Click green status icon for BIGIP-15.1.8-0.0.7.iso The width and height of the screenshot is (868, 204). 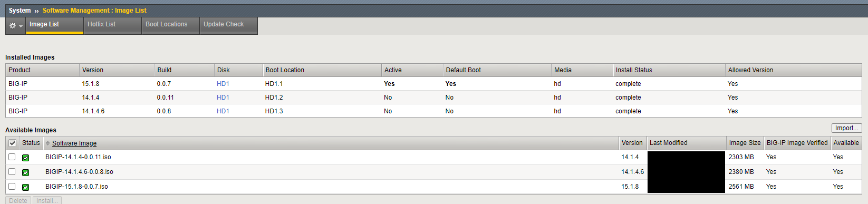pyautogui.click(x=25, y=187)
